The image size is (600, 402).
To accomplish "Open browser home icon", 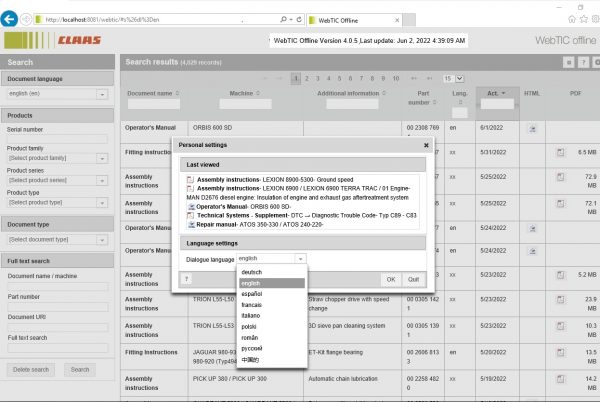I will (572, 19).
